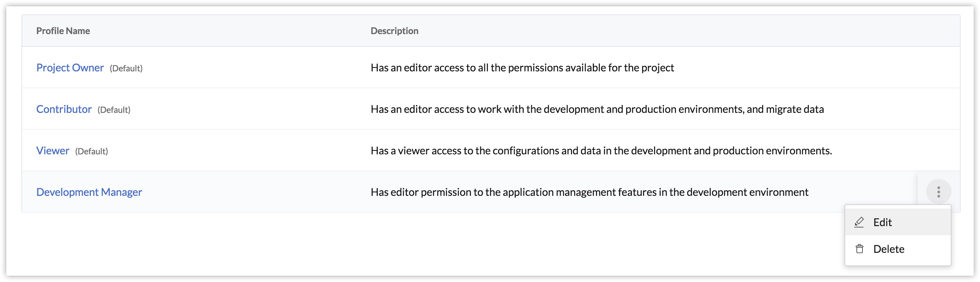
Task: Click the Project Owner description text
Action: tap(522, 68)
